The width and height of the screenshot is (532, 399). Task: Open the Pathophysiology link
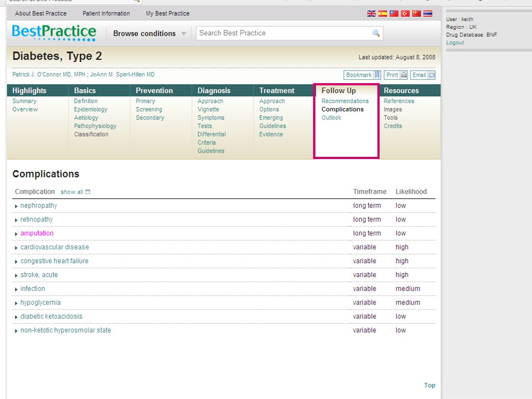[95, 126]
